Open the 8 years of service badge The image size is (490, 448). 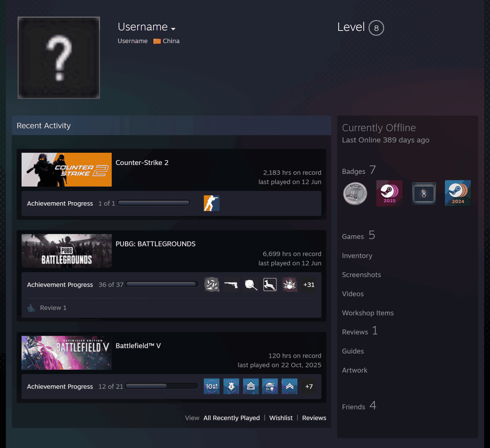tap(424, 194)
